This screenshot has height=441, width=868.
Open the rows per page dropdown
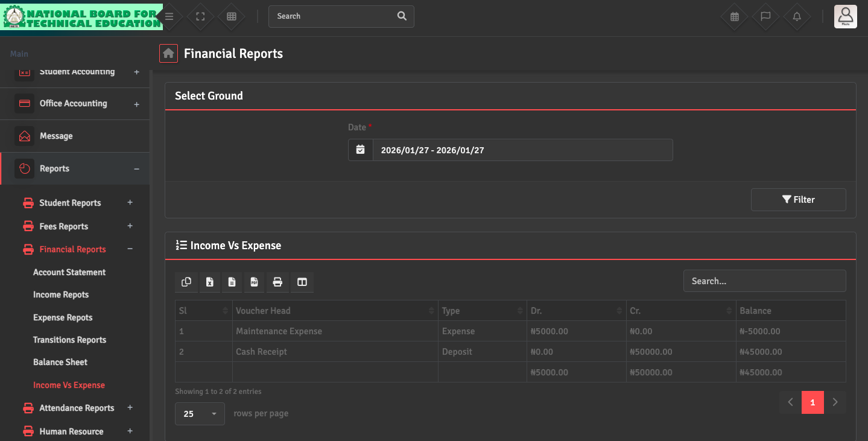200,414
